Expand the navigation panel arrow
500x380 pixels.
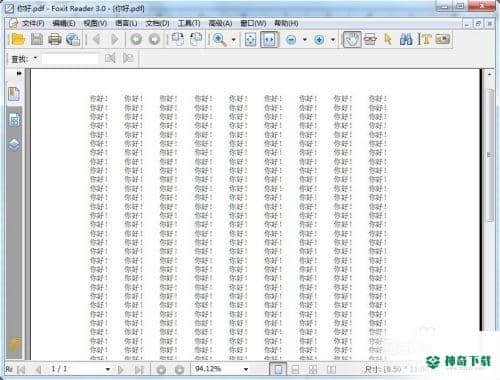click(x=19, y=73)
